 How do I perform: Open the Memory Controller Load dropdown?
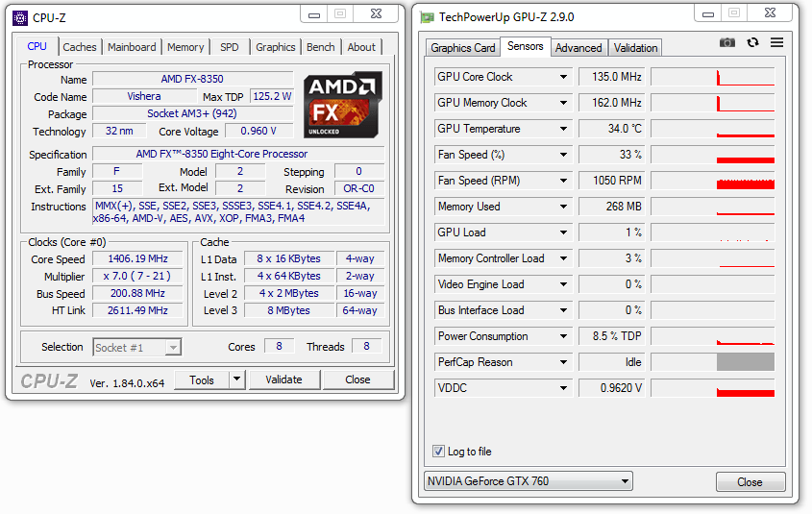pyautogui.click(x=563, y=258)
